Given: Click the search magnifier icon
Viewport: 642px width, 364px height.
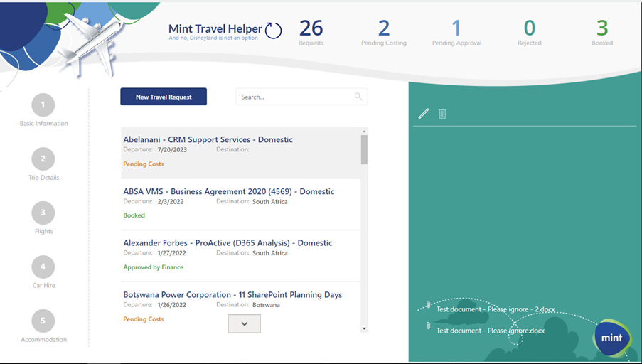Looking at the screenshot, I should tap(358, 97).
